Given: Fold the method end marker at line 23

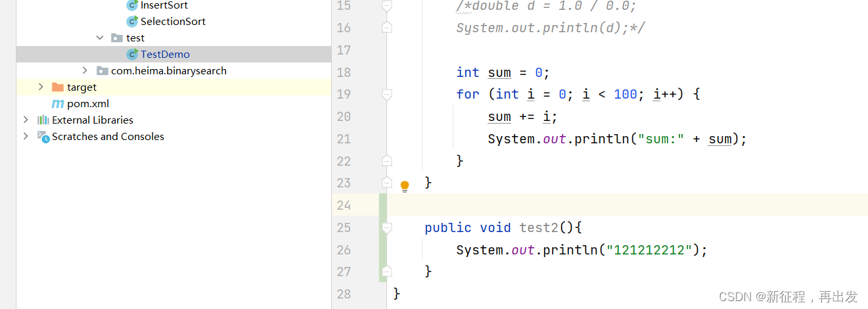Looking at the screenshot, I should click(x=387, y=183).
